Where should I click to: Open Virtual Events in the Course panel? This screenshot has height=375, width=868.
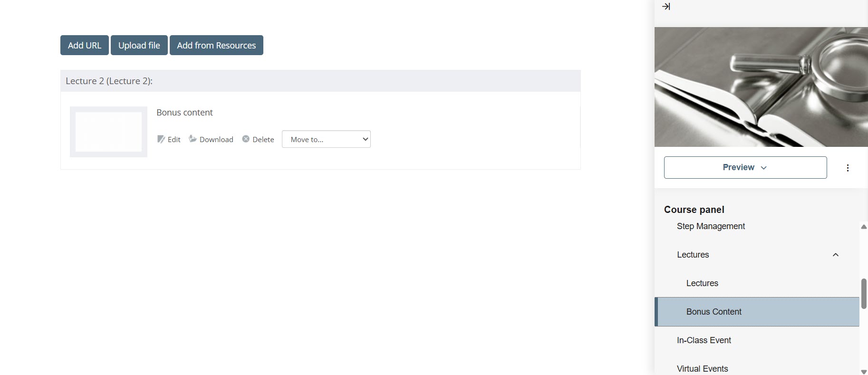(x=702, y=368)
